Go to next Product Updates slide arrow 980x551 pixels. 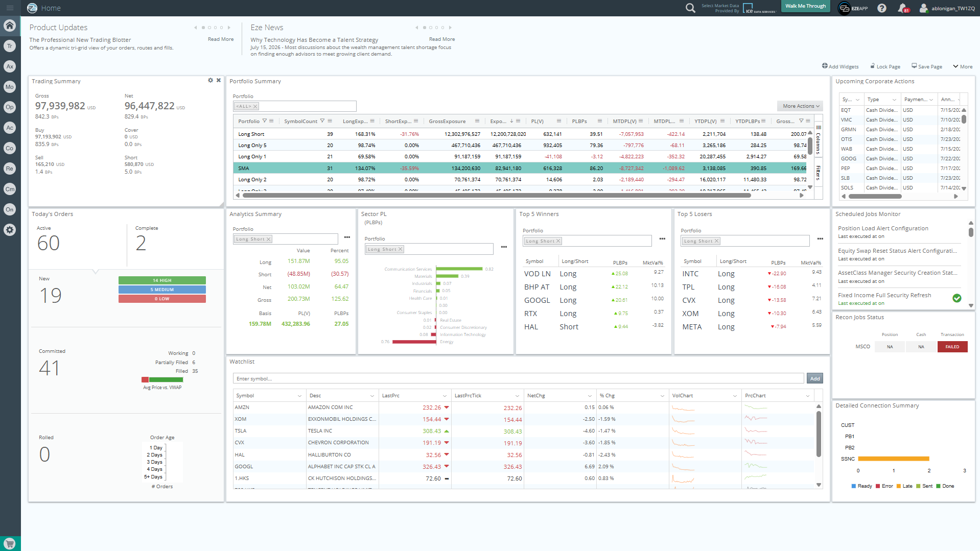click(x=229, y=28)
